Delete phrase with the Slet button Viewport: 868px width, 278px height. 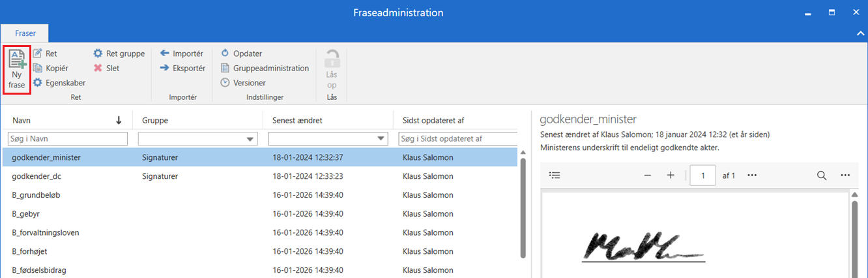tap(106, 68)
